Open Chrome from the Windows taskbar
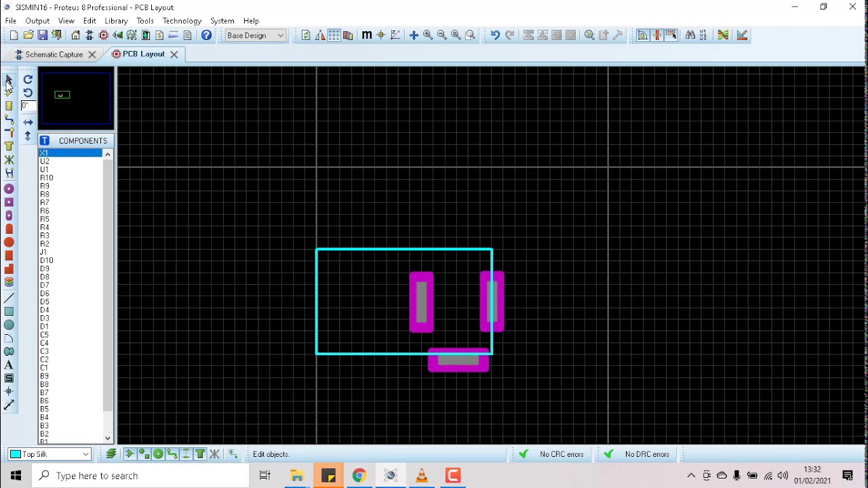 pos(359,476)
